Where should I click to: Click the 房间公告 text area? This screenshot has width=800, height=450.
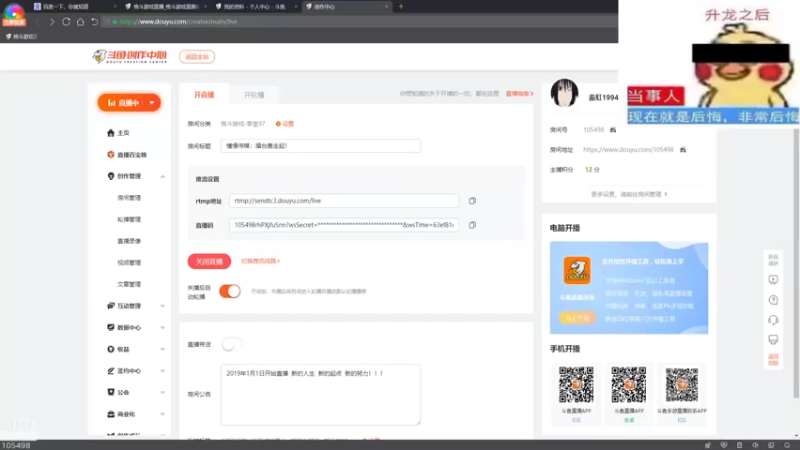click(x=321, y=394)
